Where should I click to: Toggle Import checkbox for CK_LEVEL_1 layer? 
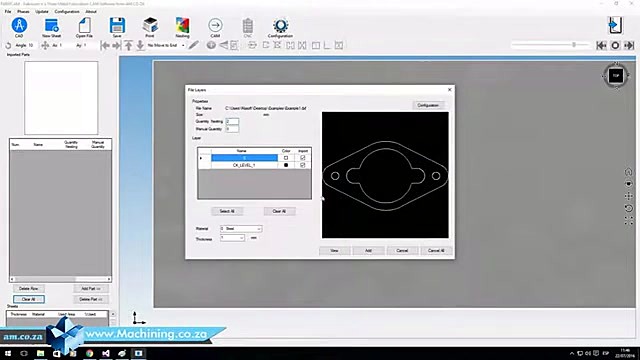[302, 165]
